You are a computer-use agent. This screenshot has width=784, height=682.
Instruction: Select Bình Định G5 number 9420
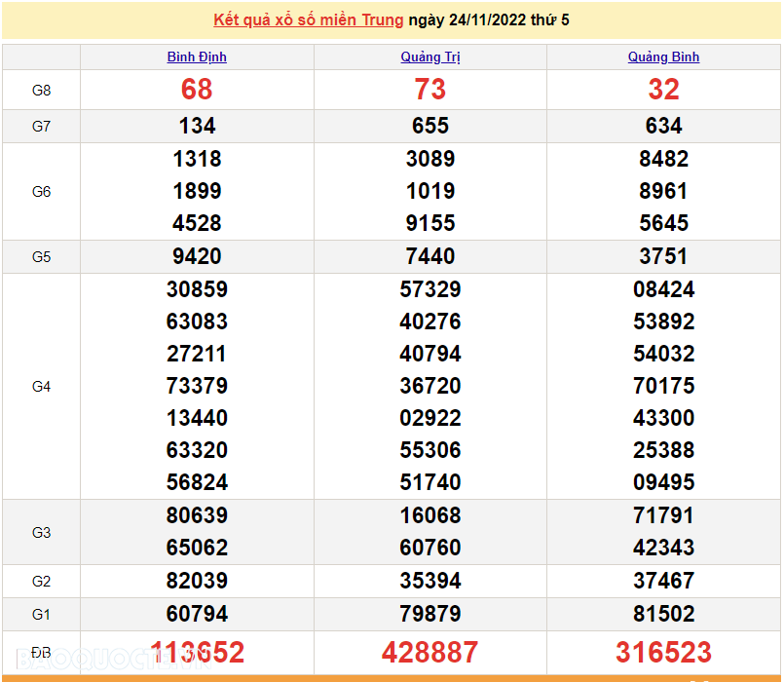click(197, 256)
